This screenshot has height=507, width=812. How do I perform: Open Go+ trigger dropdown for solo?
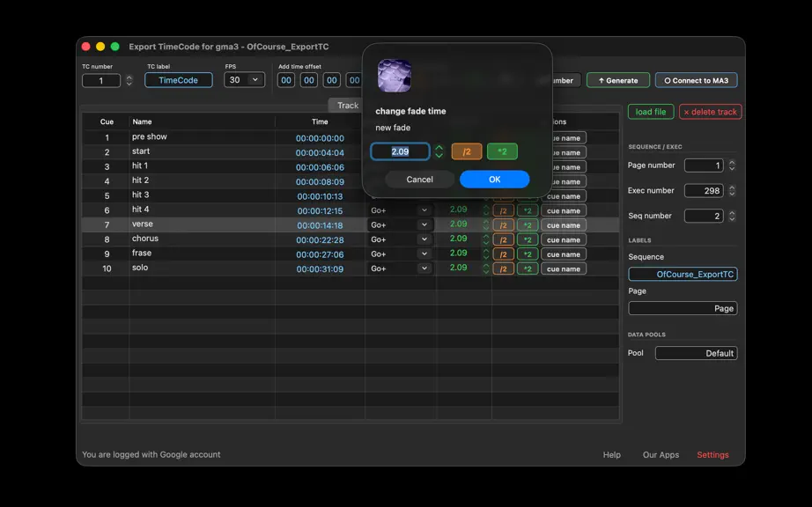pos(400,268)
